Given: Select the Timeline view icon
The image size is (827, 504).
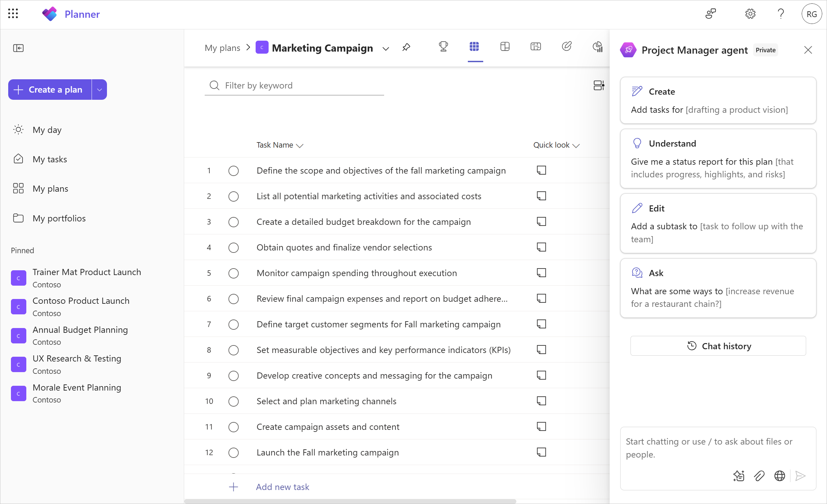Looking at the screenshot, I should (x=535, y=46).
